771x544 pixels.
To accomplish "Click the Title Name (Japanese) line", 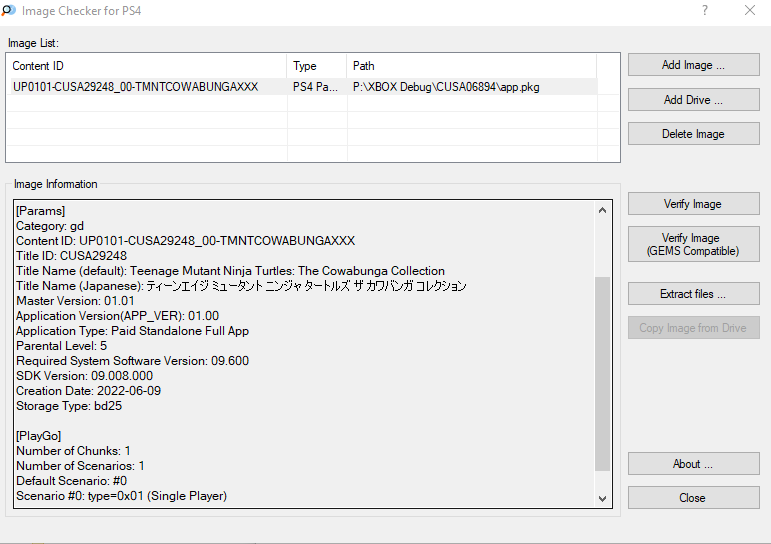I will tap(241, 286).
